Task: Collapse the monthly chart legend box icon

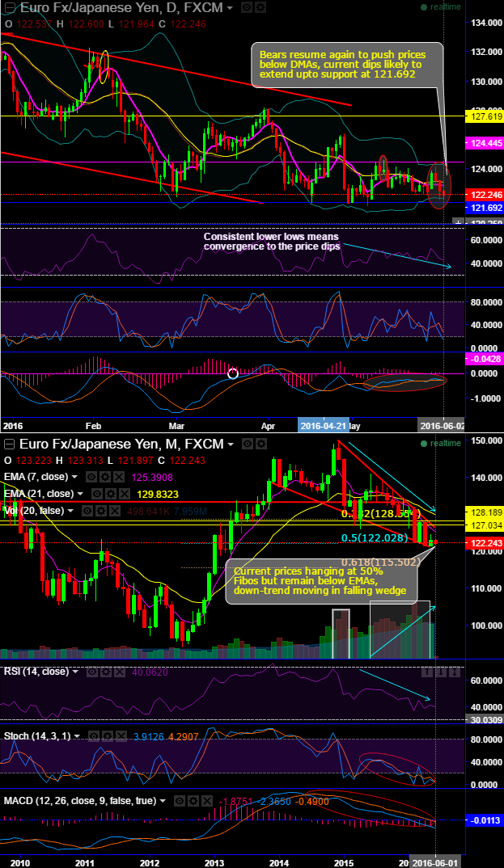Action: (8, 444)
